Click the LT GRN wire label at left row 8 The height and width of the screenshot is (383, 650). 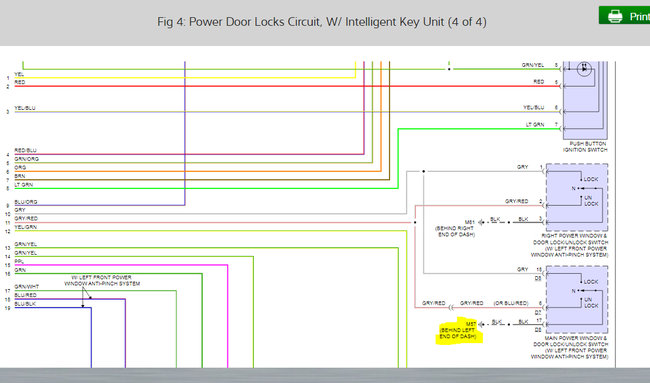coord(24,185)
